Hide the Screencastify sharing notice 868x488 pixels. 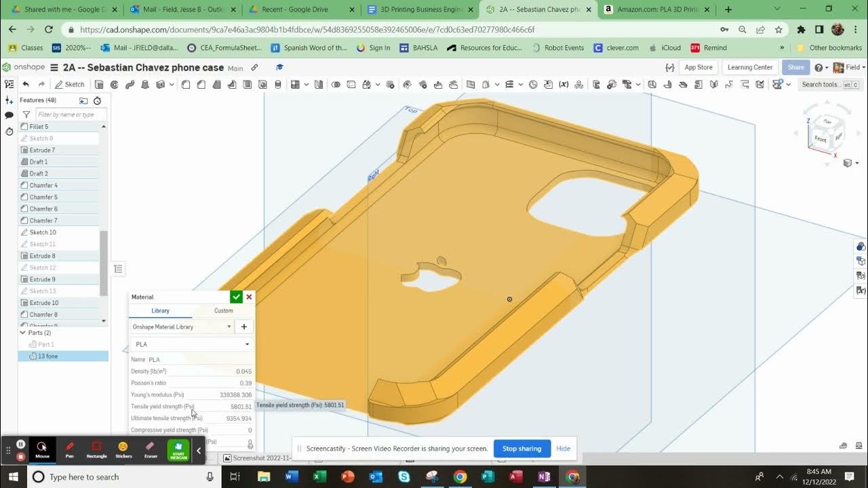(x=563, y=449)
